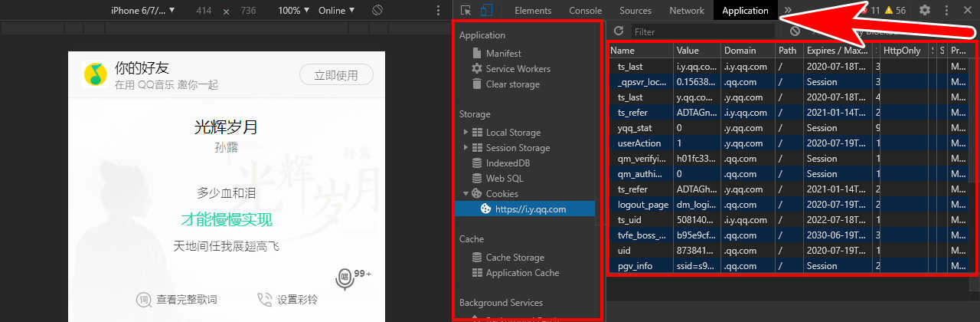Screen dimensions: 980x322
Task: Sort cookies by Domain column header
Action: pyautogui.click(x=747, y=50)
